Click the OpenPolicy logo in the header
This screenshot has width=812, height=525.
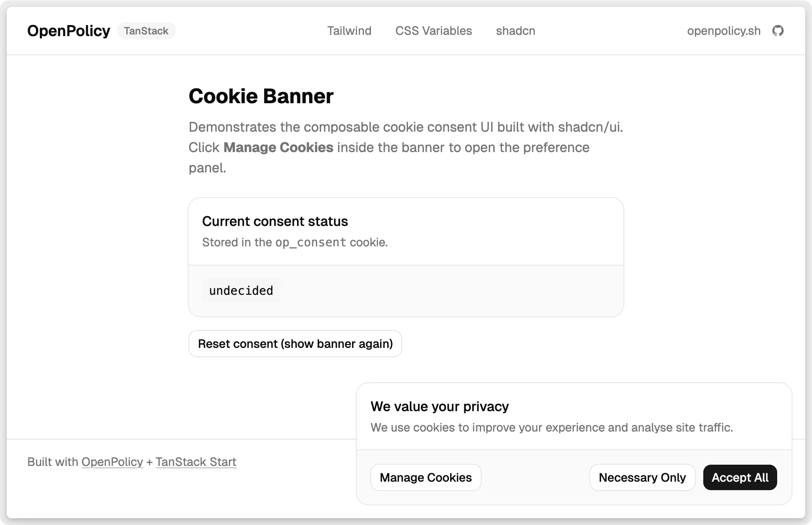pyautogui.click(x=68, y=31)
